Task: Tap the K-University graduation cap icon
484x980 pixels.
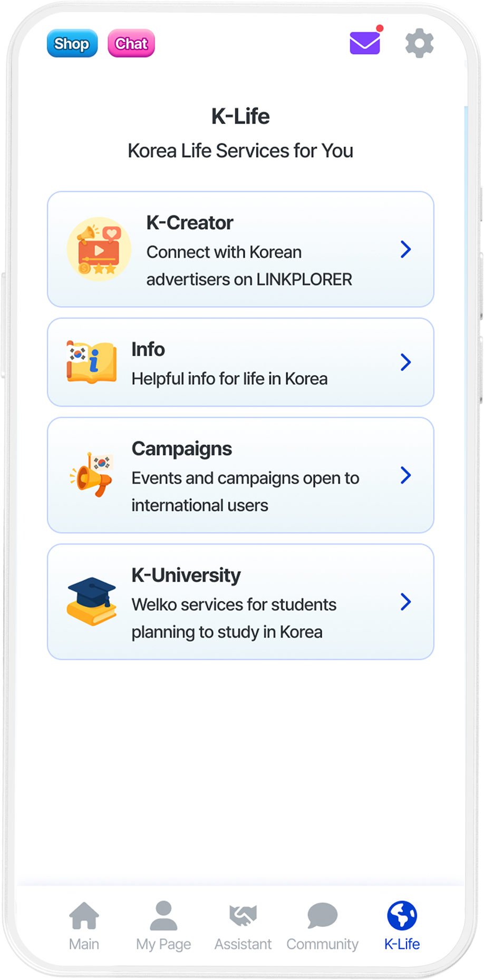Action: point(92,601)
